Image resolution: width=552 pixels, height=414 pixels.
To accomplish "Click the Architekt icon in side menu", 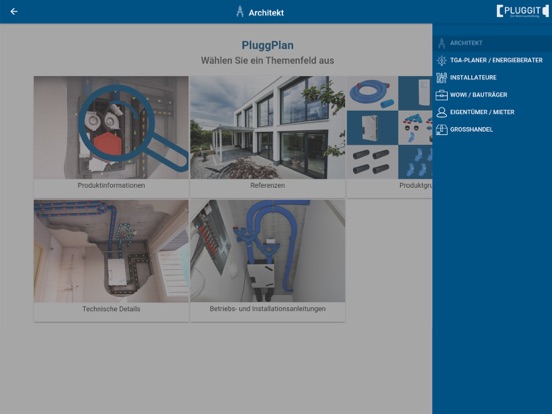I will tap(441, 43).
